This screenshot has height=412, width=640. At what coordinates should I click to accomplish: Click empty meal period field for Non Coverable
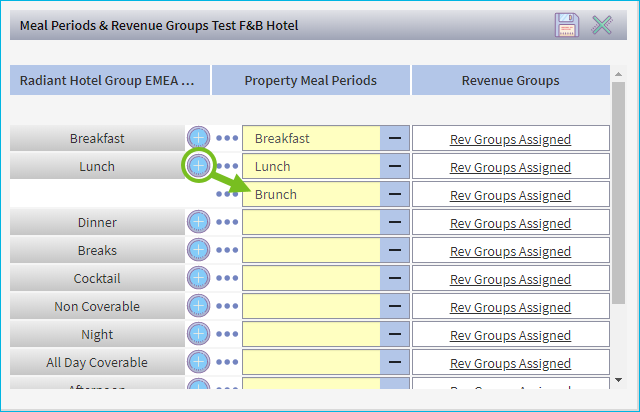point(312,307)
